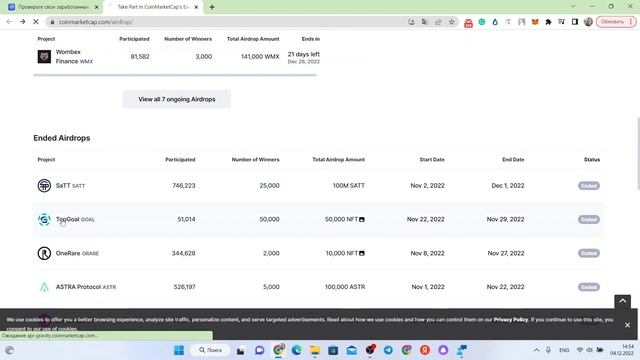Open the Chrome profile avatar
The height and width of the screenshot is (360, 640).
588,22
